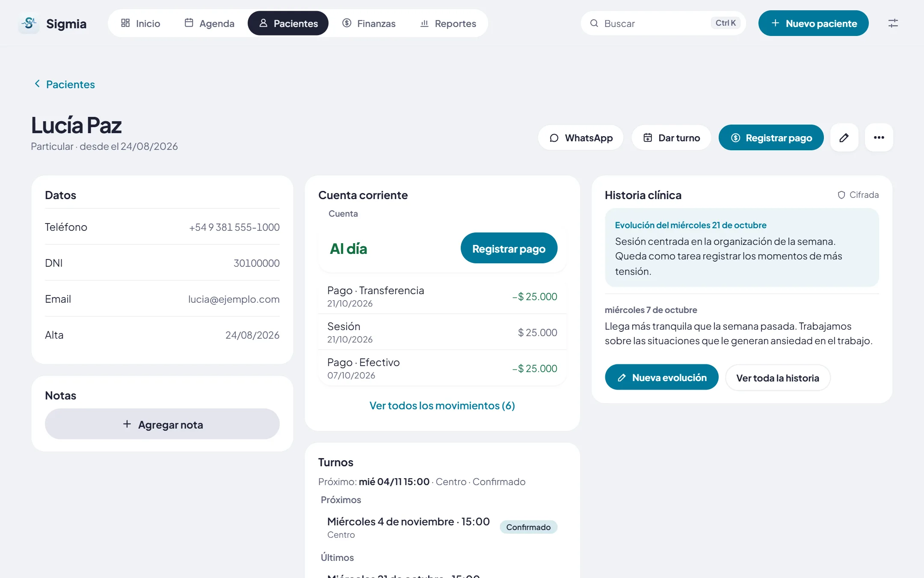Open the settings sliders icon
924x578 pixels.
[x=893, y=23]
